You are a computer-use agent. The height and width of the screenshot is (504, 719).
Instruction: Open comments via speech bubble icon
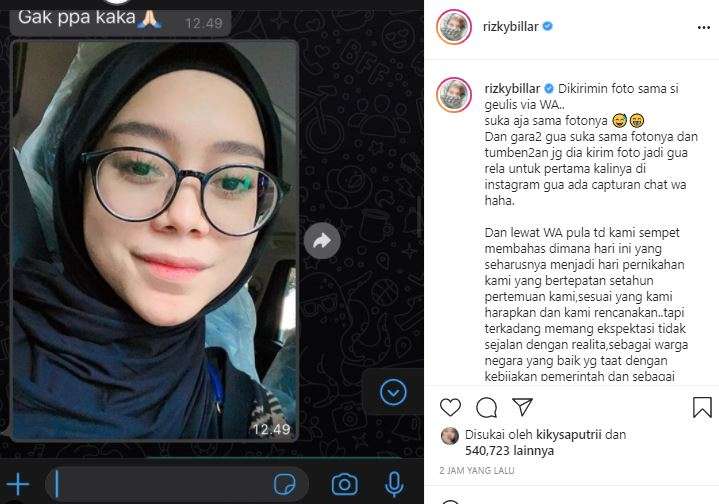(x=487, y=407)
